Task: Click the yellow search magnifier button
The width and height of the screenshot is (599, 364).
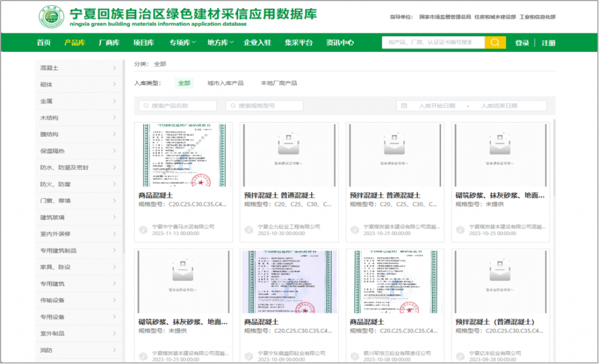Action: click(x=495, y=43)
